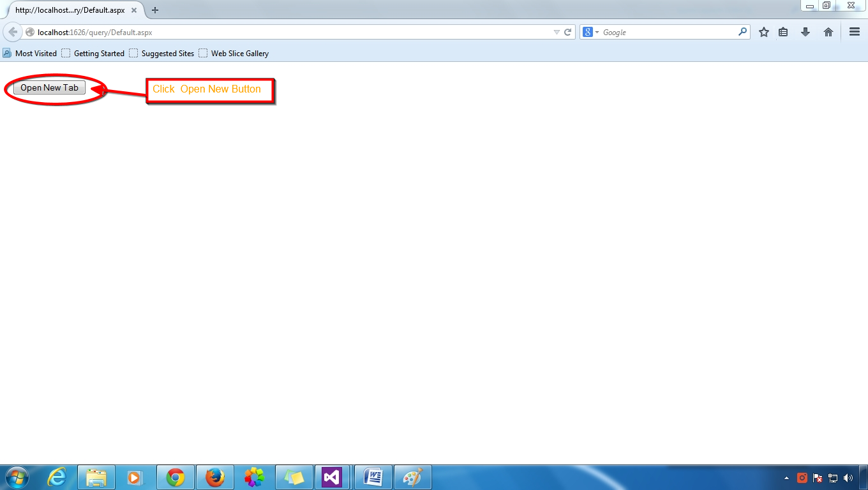This screenshot has height=490, width=868.
Task: Show bookmarks list icon
Action: coord(783,32)
